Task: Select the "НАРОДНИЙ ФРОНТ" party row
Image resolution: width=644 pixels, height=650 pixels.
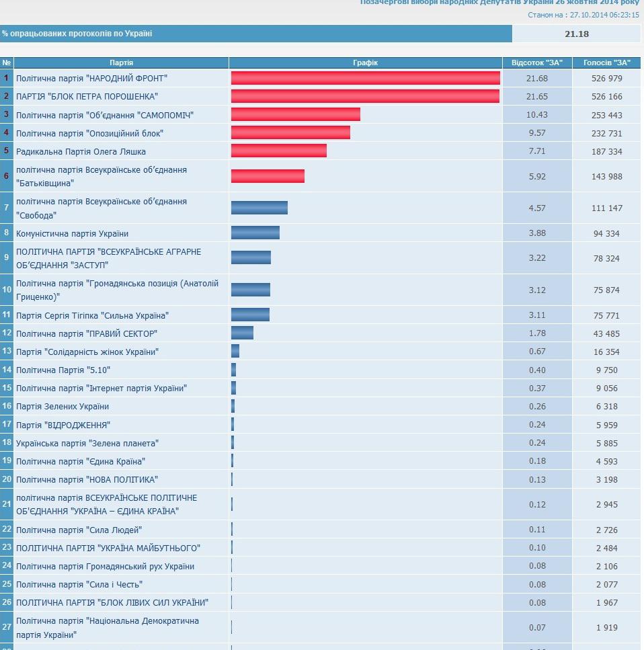Action: click(320, 78)
